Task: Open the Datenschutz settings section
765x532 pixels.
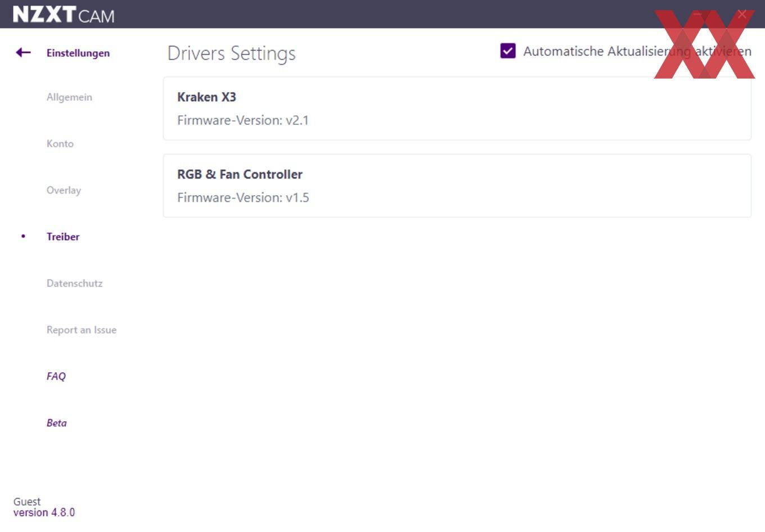Action: click(75, 283)
